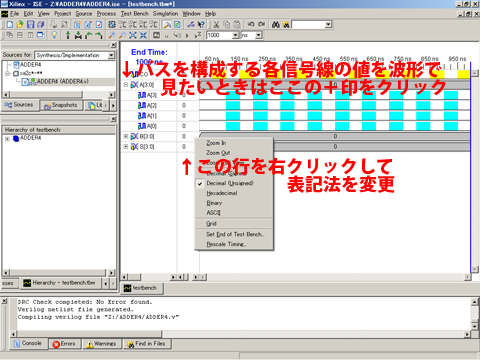Click the light bulb icon in toolbar
This screenshot has width=480, height=360.
[54, 35]
